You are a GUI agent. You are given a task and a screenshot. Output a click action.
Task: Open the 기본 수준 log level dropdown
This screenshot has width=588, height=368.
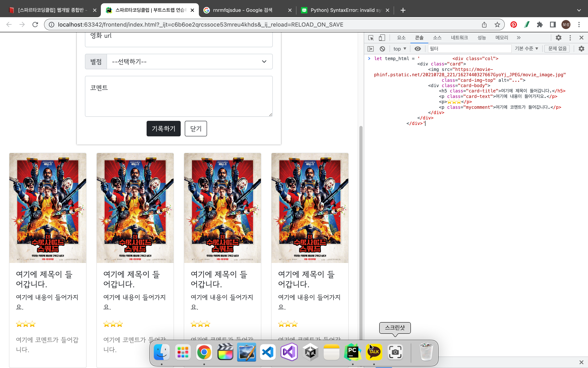click(x=526, y=49)
